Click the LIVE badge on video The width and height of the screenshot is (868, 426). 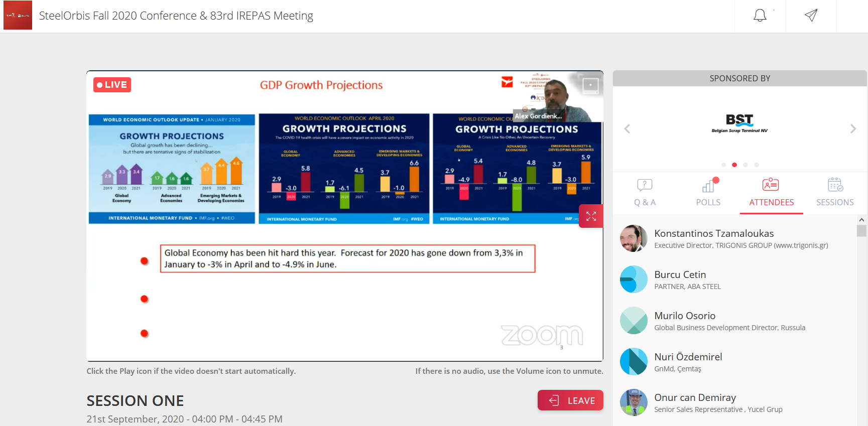pos(112,85)
